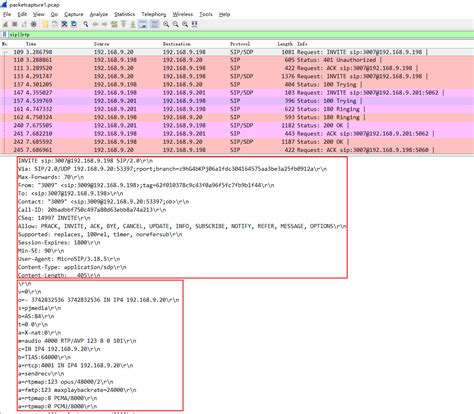The height and width of the screenshot is (414, 474).
Task: Reload the current capture file
Action: click(x=74, y=24)
